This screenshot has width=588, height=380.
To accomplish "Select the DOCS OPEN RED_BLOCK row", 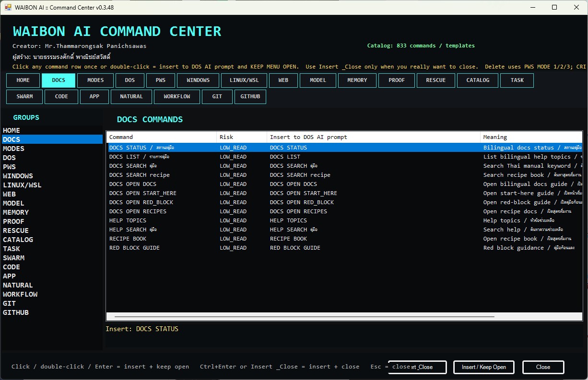I will 344,202.
